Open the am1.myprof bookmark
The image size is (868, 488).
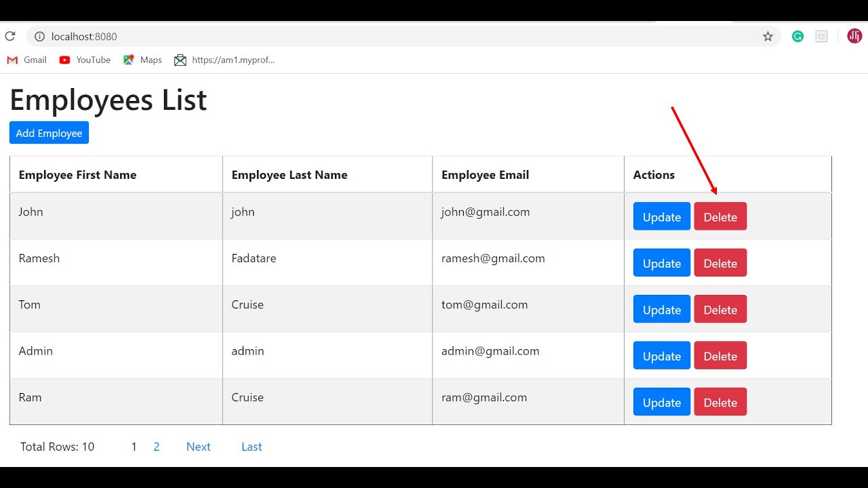tap(224, 60)
